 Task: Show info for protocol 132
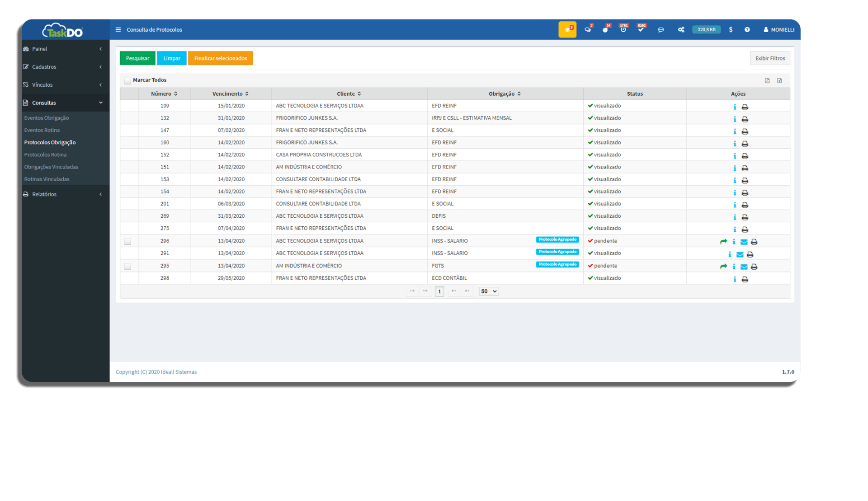click(735, 119)
